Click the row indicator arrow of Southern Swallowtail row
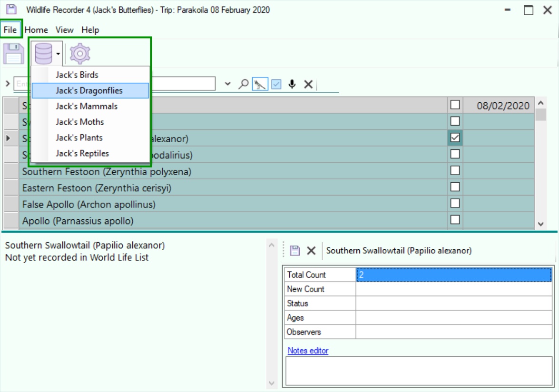559x392 pixels. click(x=8, y=138)
